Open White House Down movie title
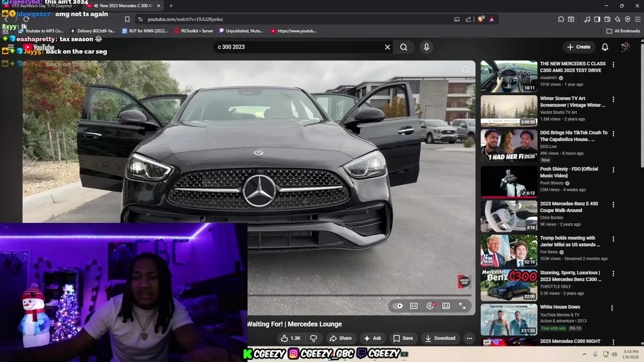644x362 pixels. pos(560,307)
